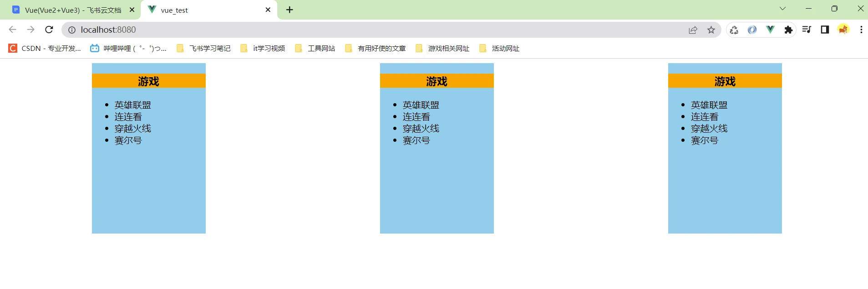The height and width of the screenshot is (289, 868).
Task: Open the 飞书学习笔记 bookmark folder
Action: (x=203, y=48)
